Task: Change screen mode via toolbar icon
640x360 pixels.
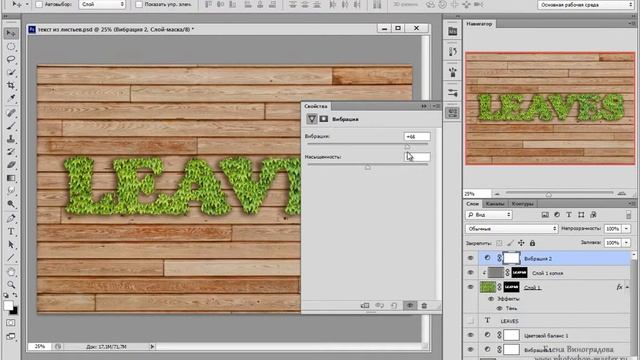Action: click(x=11, y=336)
